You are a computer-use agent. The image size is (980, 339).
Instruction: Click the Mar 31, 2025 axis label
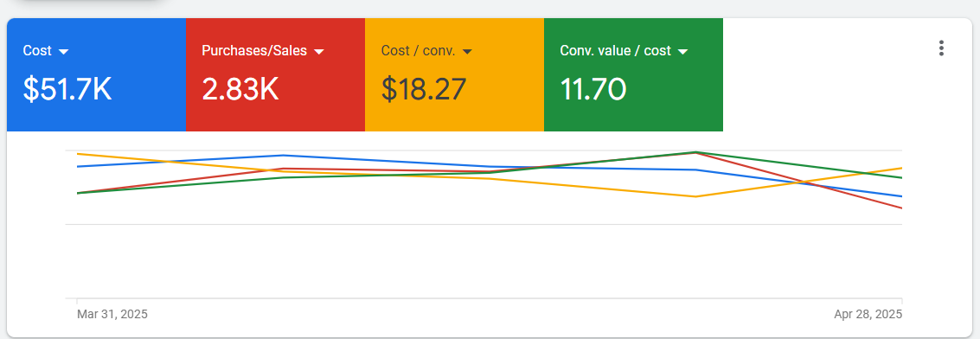pyautogui.click(x=112, y=314)
